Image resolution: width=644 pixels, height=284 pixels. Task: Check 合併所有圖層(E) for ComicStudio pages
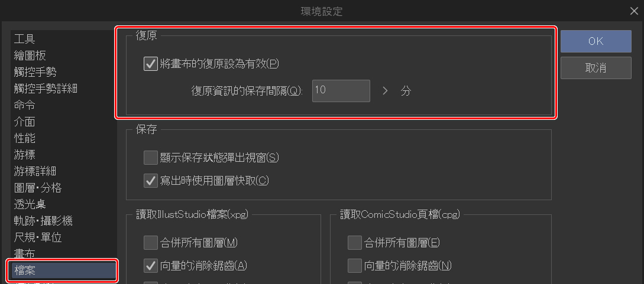[354, 243]
